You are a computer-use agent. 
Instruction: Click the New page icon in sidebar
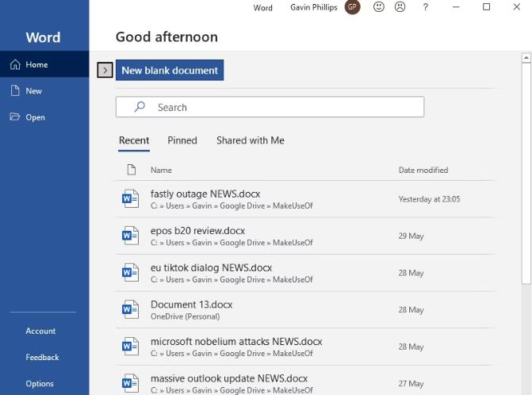15,90
